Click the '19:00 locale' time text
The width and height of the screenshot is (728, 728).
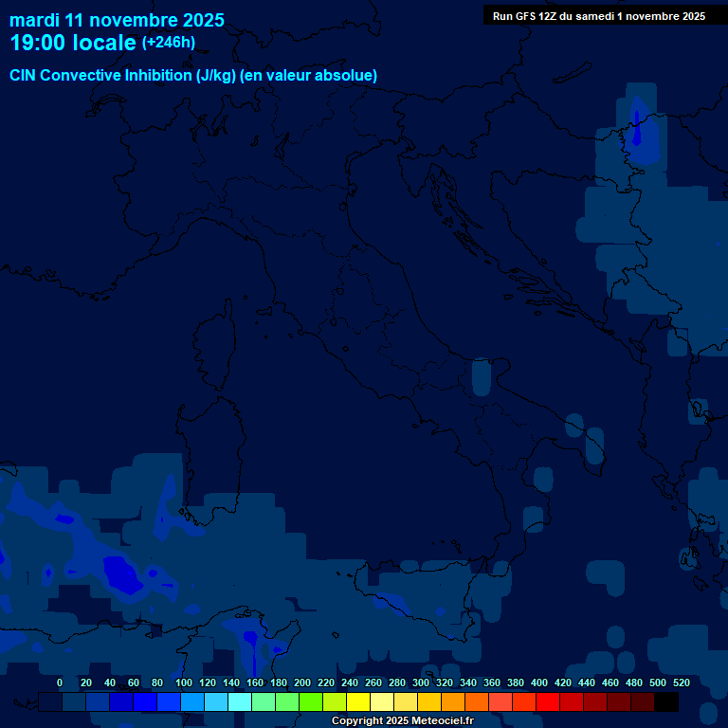tap(73, 43)
